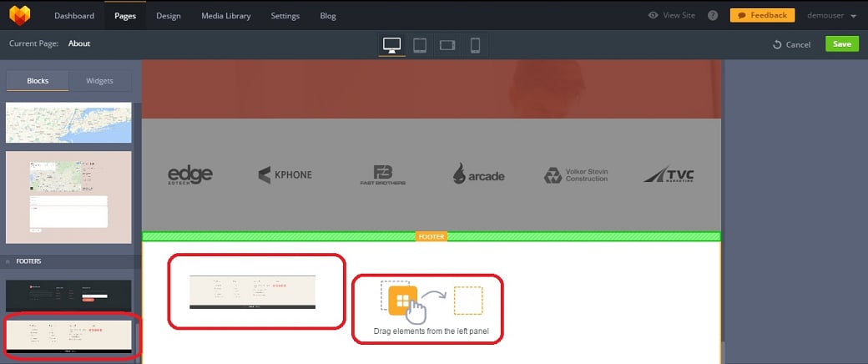Open the Design menu item
The image size is (868, 364).
click(169, 15)
